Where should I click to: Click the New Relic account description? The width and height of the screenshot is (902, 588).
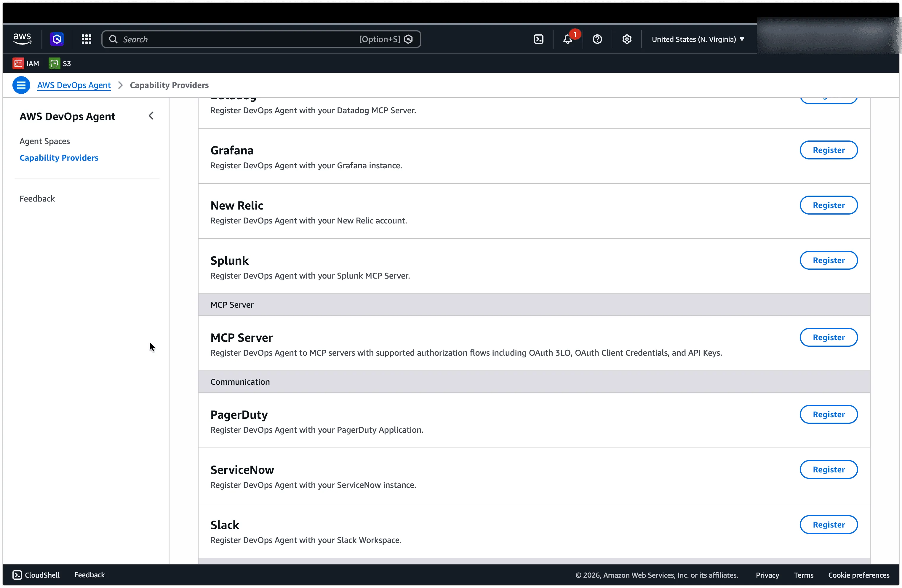pyautogui.click(x=308, y=220)
